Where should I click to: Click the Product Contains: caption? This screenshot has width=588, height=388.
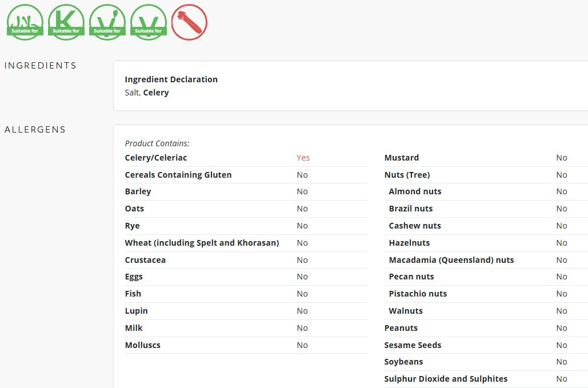(157, 143)
